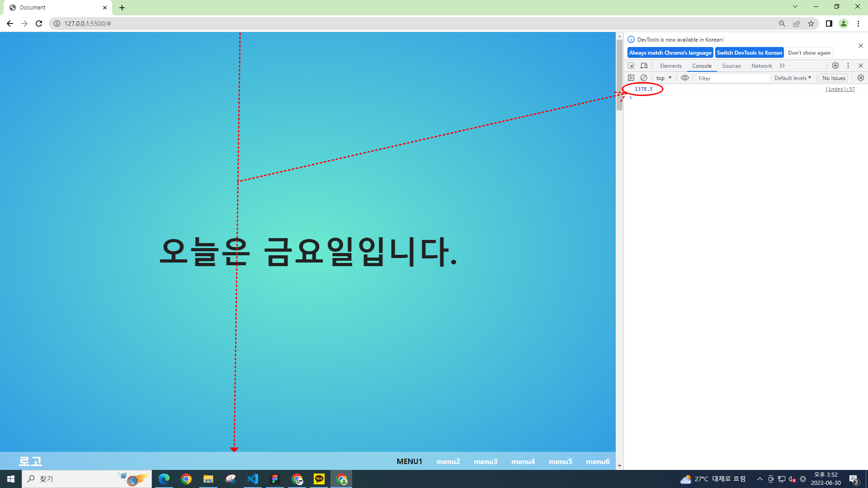Reload the page
The image size is (868, 488).
pyautogui.click(x=39, y=23)
